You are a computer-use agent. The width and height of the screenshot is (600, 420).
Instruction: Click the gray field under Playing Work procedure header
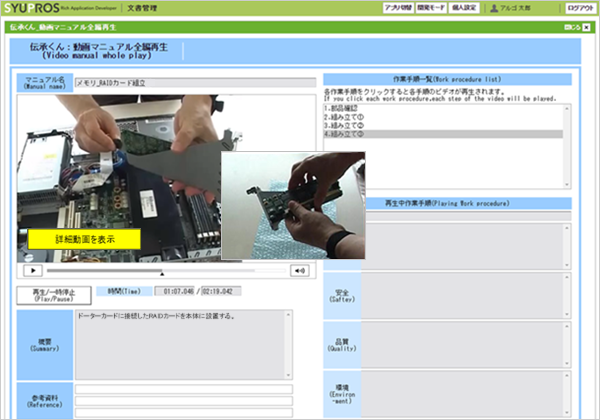(x=469, y=216)
